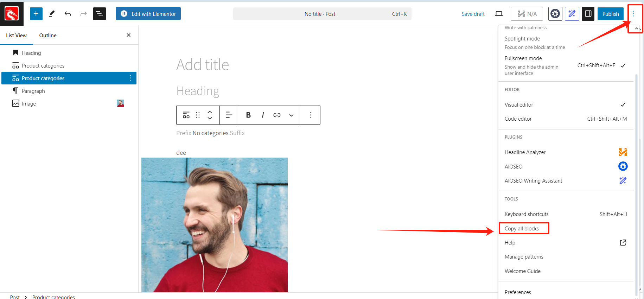Viewport: 644px width, 299px height.
Task: Click the N/A headline score button
Action: (x=527, y=14)
